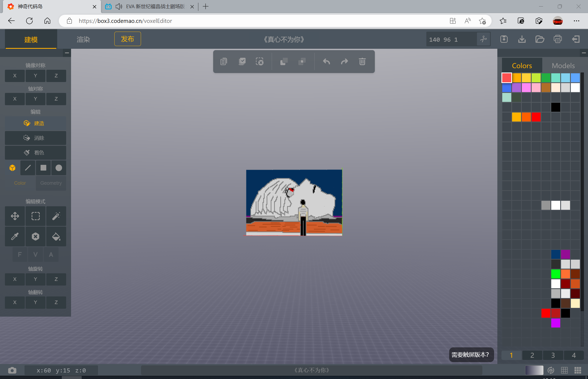
Task: Switch to the 建模 modeling tab
Action: [31, 40]
